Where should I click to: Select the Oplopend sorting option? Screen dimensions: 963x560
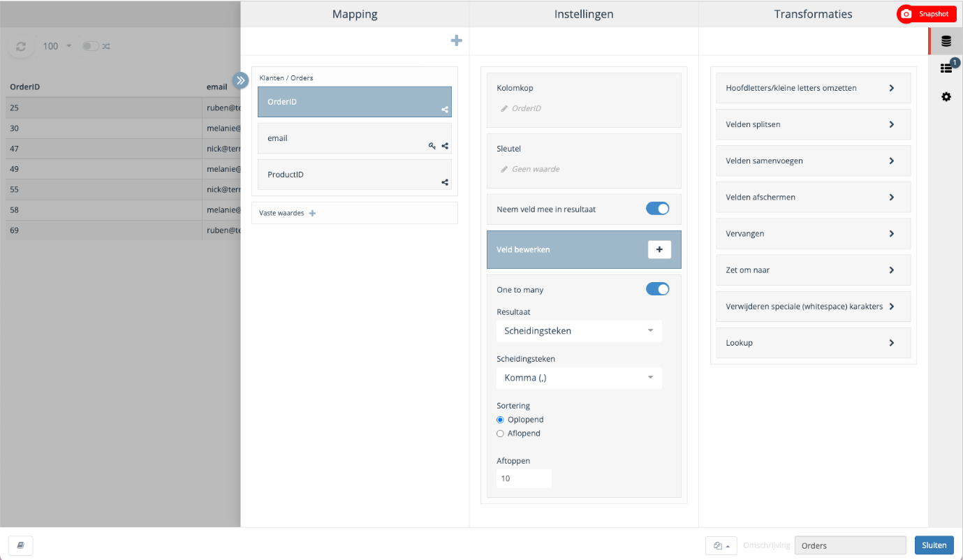coord(500,420)
